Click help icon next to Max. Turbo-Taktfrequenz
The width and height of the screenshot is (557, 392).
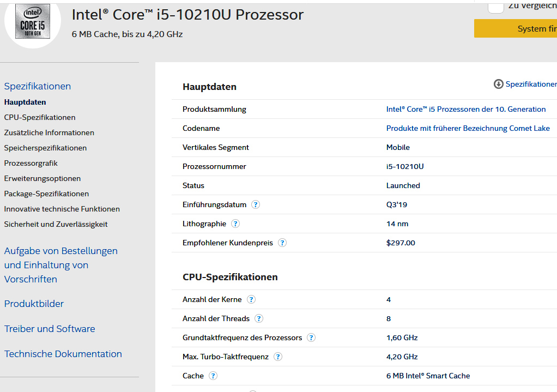click(278, 357)
